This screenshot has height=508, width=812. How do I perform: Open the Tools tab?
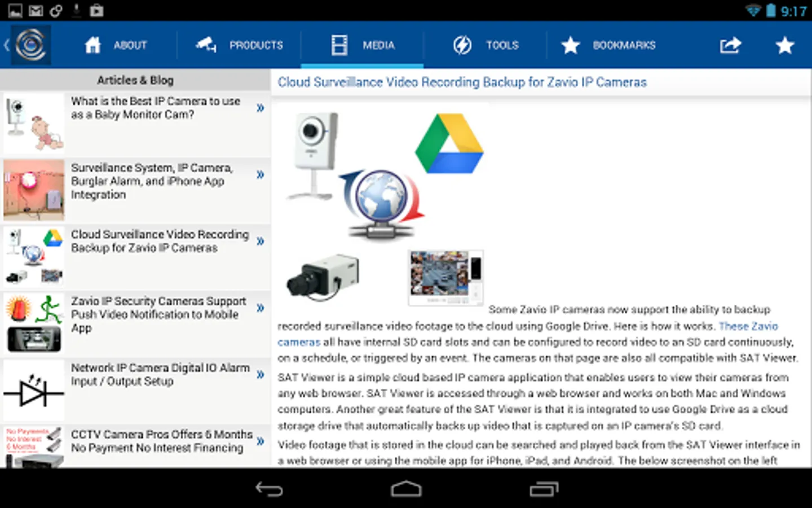tap(485, 45)
